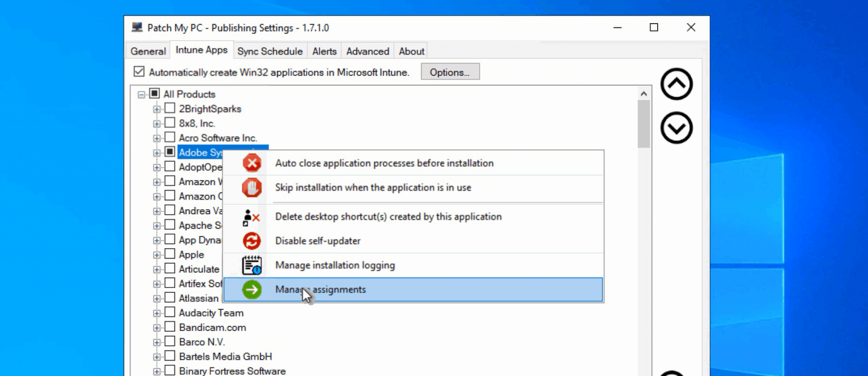This screenshot has width=868, height=376.
Task: Click the disable self-updater circular icon
Action: [252, 240]
